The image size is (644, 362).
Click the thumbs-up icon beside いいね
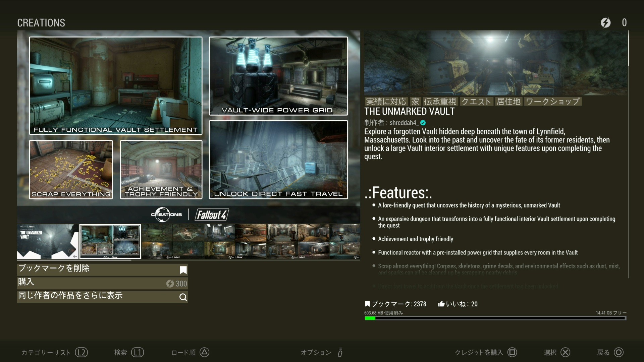tap(441, 304)
